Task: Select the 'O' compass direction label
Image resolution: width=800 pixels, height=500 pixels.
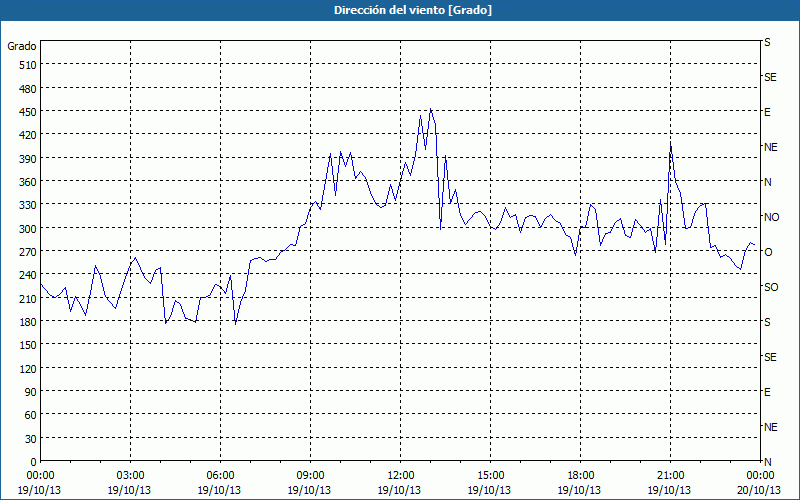Action: pyautogui.click(x=768, y=252)
